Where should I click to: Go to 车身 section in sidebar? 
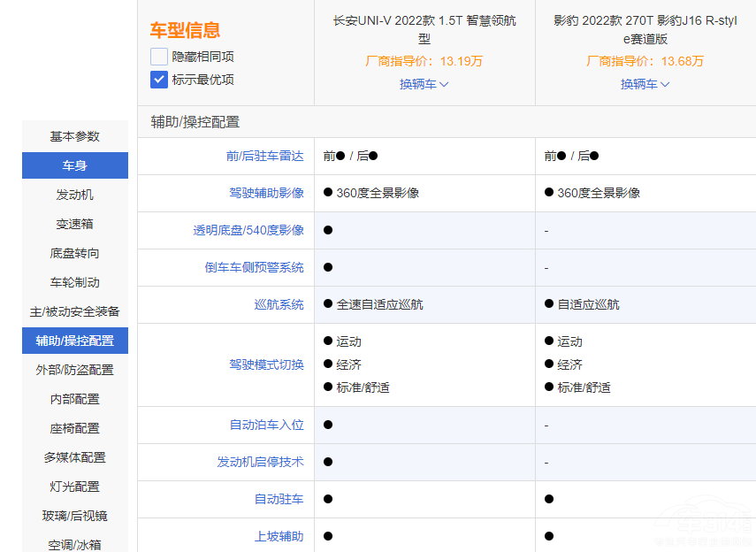pos(75,165)
